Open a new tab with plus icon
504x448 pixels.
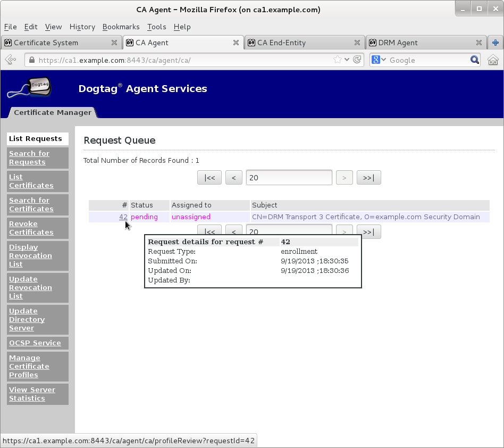[495, 43]
